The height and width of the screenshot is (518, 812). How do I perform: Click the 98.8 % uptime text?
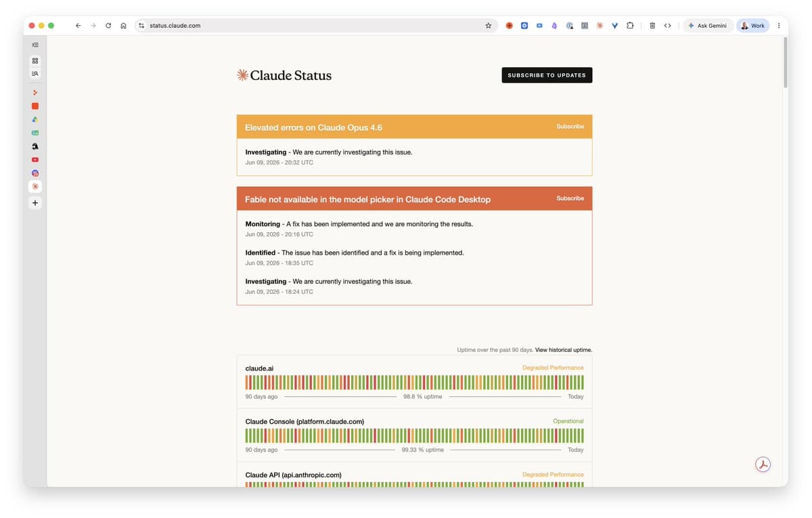(422, 397)
